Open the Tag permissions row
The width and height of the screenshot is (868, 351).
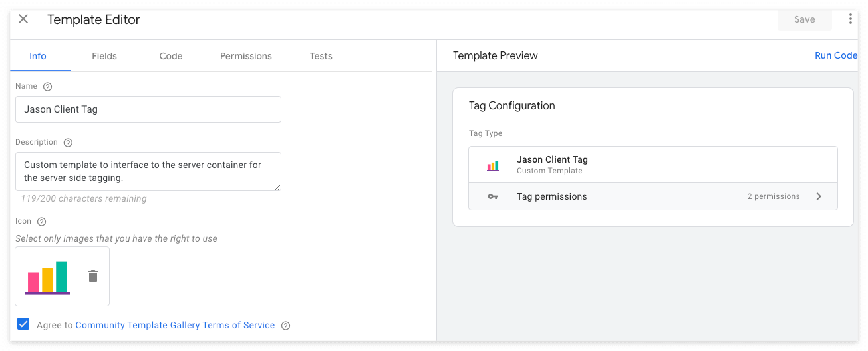[x=652, y=196]
